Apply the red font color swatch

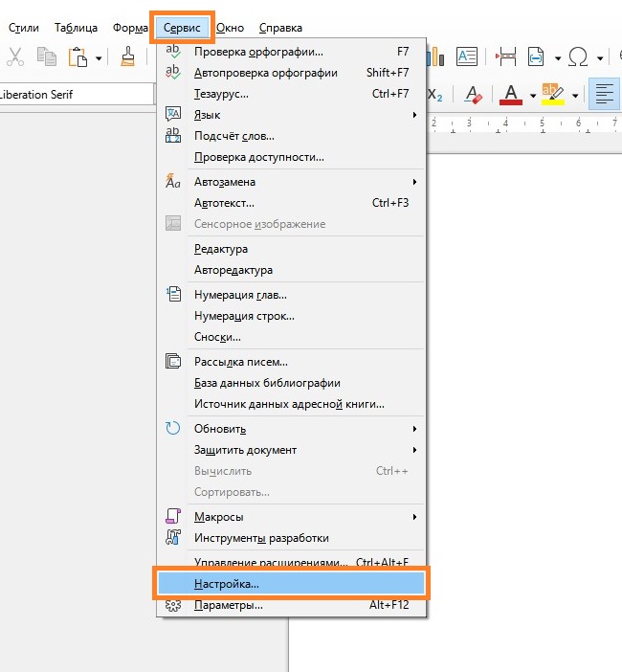click(509, 95)
